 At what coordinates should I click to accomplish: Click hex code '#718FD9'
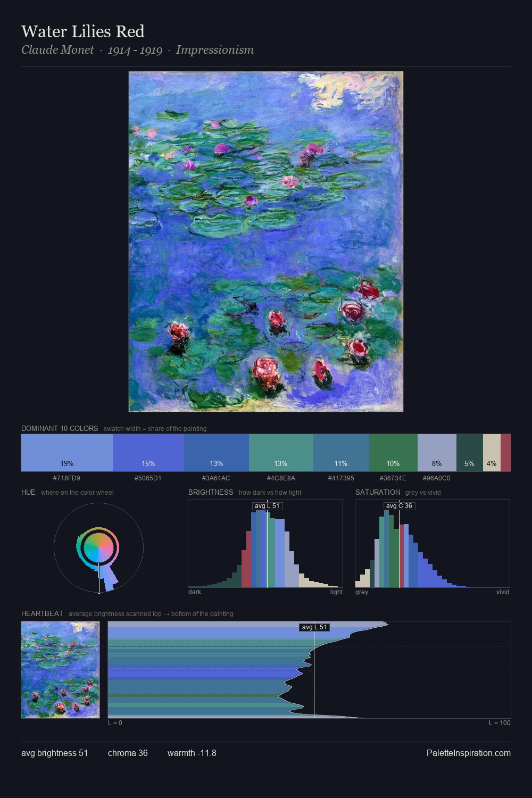[66, 478]
